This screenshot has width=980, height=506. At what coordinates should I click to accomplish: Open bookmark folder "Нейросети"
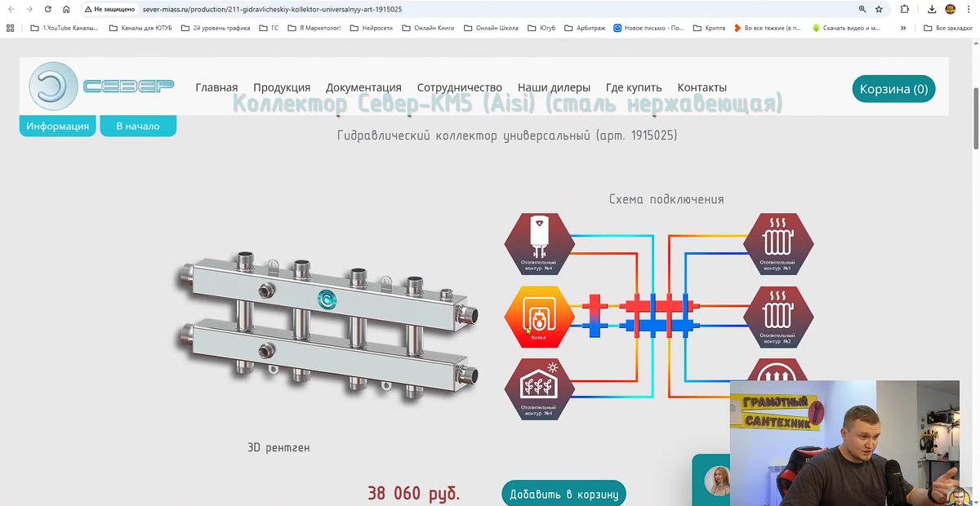(x=372, y=28)
